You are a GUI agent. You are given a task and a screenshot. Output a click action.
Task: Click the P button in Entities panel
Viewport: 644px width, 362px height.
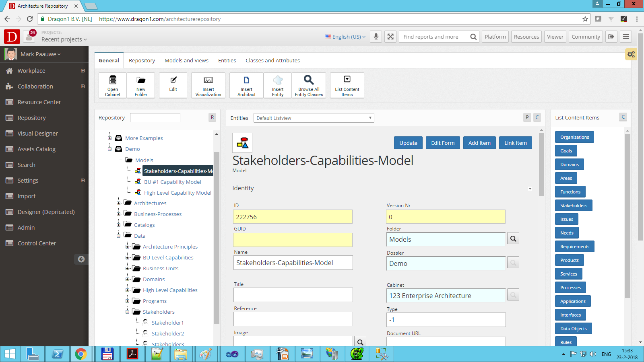(527, 117)
